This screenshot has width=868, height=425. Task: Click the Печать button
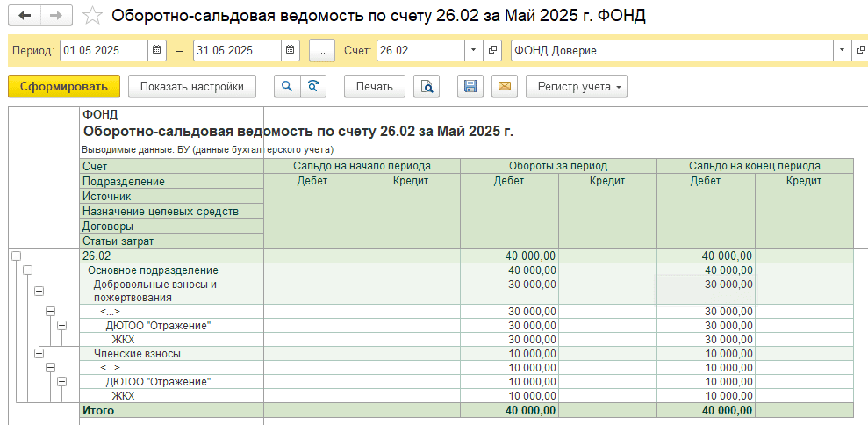click(x=375, y=86)
